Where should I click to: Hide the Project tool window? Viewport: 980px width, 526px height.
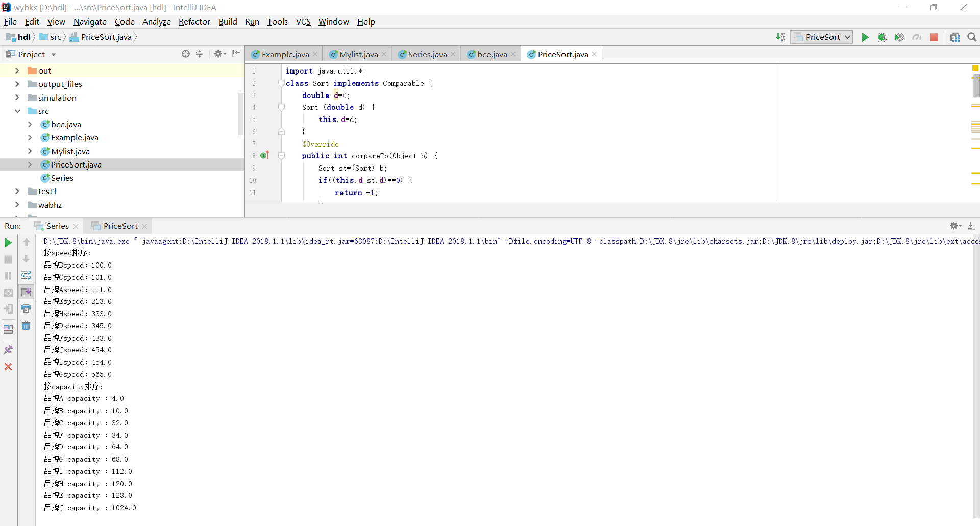[236, 54]
